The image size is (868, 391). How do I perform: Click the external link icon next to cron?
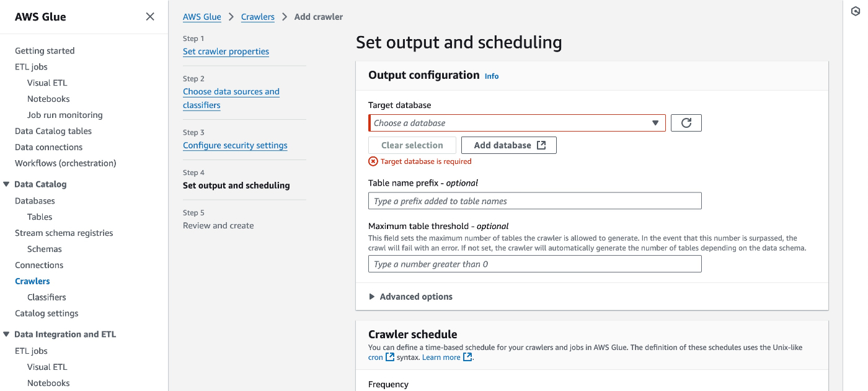390,357
